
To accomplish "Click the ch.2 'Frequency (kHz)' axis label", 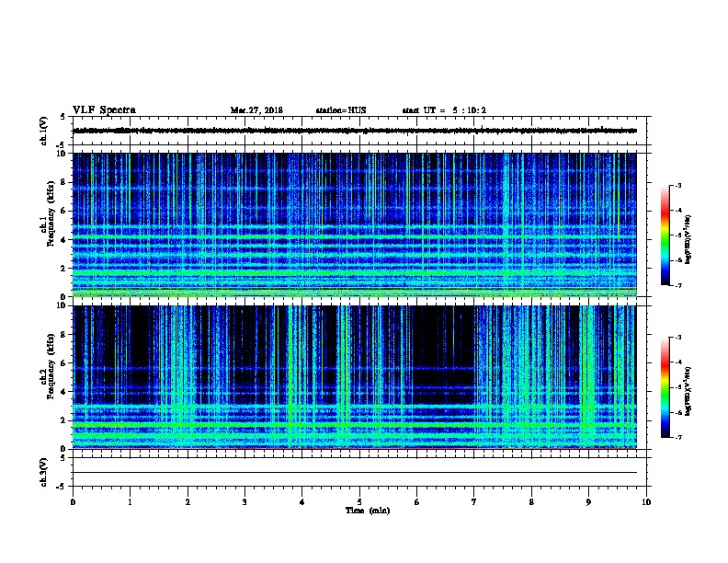I will [x=51, y=366].
